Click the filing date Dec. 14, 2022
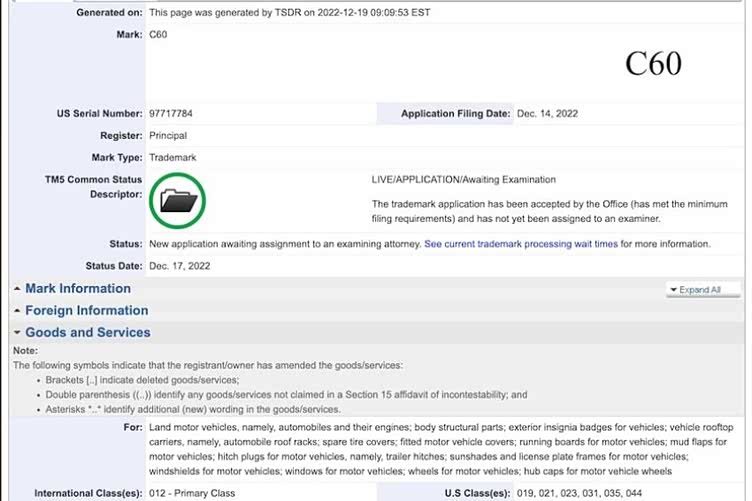752x501 pixels. tap(555, 114)
